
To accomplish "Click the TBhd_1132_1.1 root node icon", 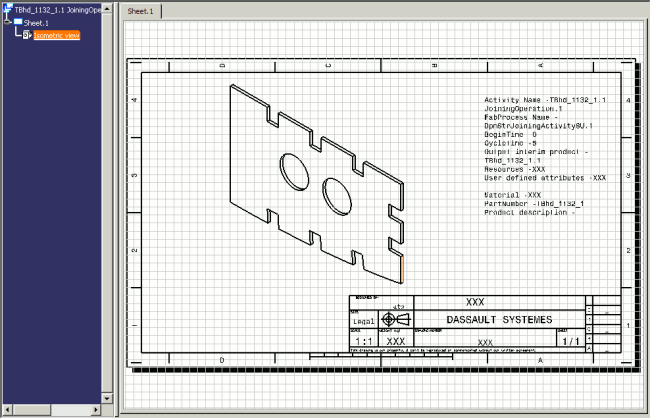I will coord(7,8).
